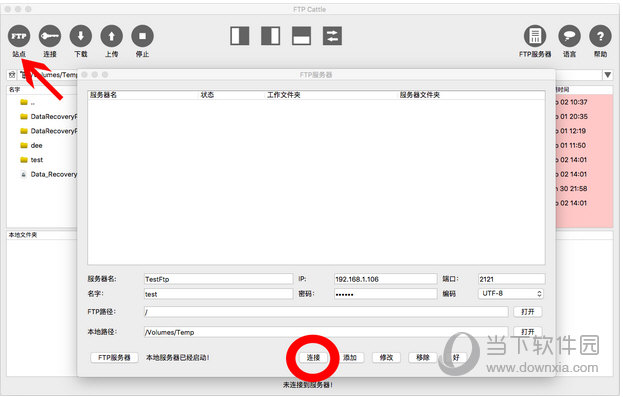The height and width of the screenshot is (397, 623).
Task: Click the 修改 modify button
Action: coord(386,357)
